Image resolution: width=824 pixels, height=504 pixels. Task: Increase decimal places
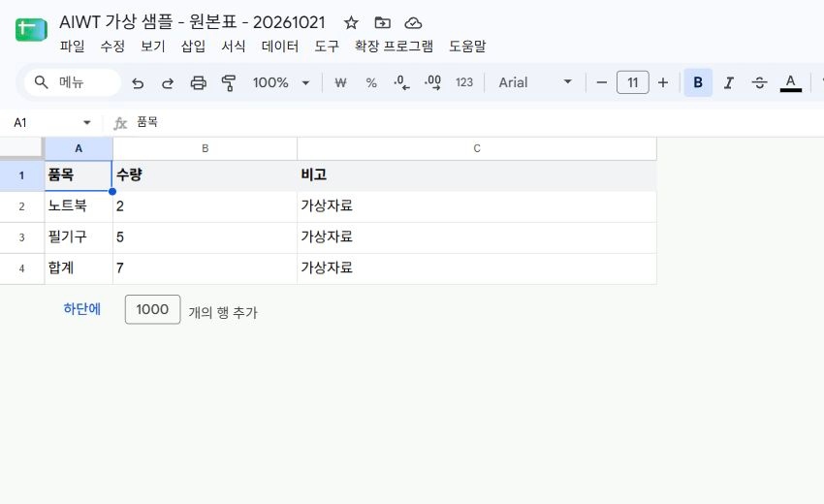pos(433,82)
